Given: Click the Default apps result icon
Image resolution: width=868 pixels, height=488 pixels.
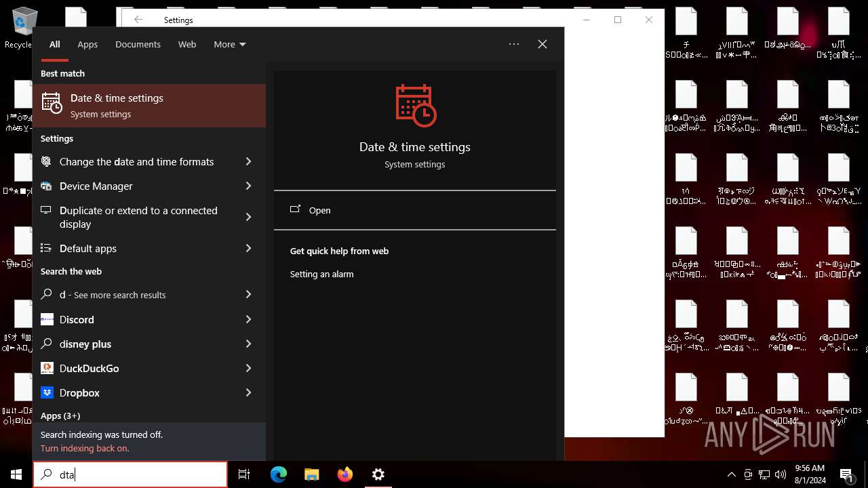Looking at the screenshot, I should (x=46, y=248).
